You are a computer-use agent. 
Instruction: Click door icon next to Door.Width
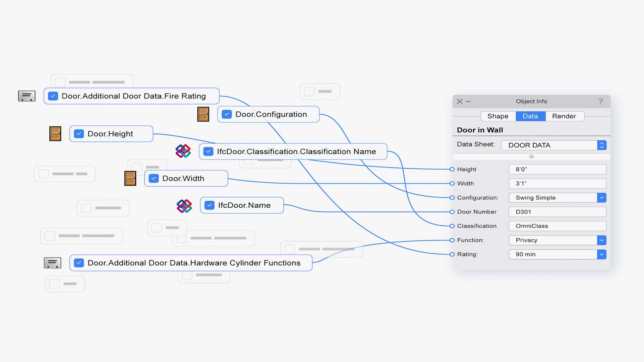(x=130, y=179)
